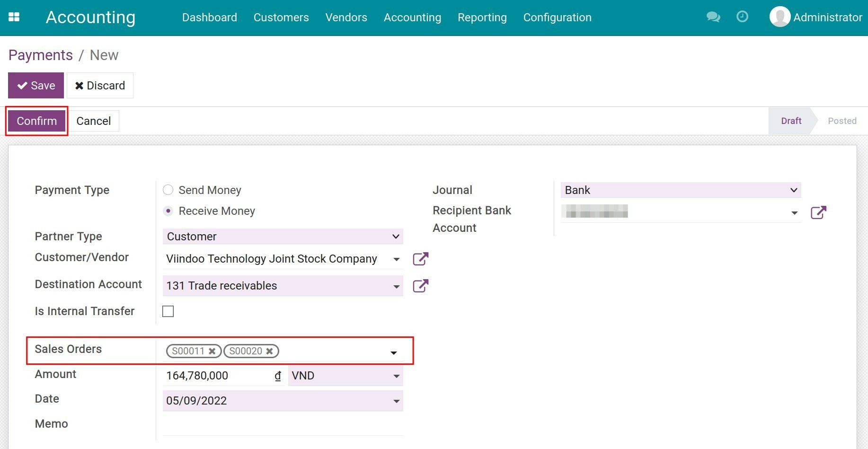Open the Journal Bank dropdown

click(681, 190)
